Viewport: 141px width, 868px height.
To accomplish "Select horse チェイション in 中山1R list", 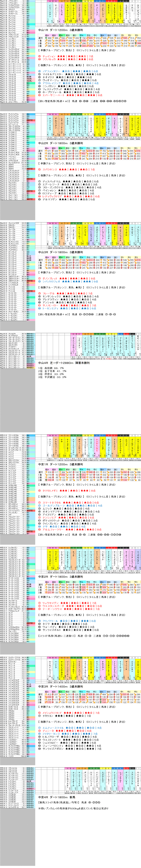I will coord(66,56).
